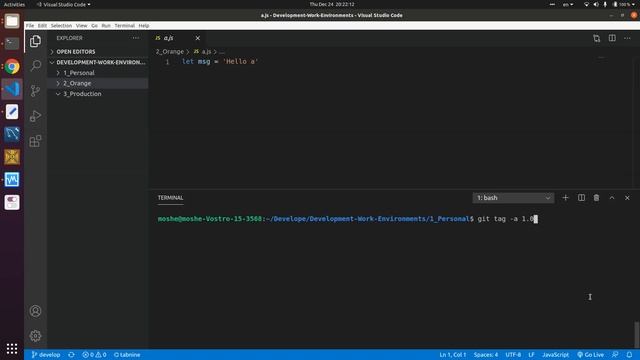Open Activities overview
This screenshot has height=360, width=640.
tap(14, 4)
